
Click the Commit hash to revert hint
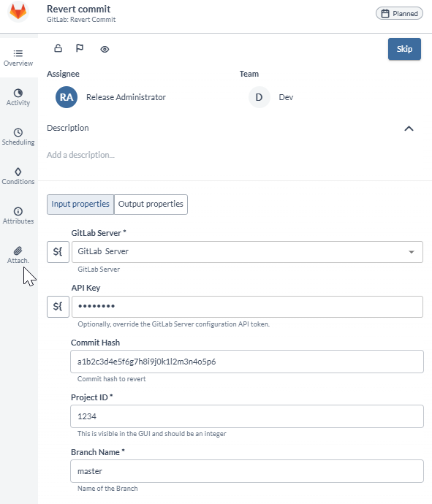pyautogui.click(x=112, y=379)
